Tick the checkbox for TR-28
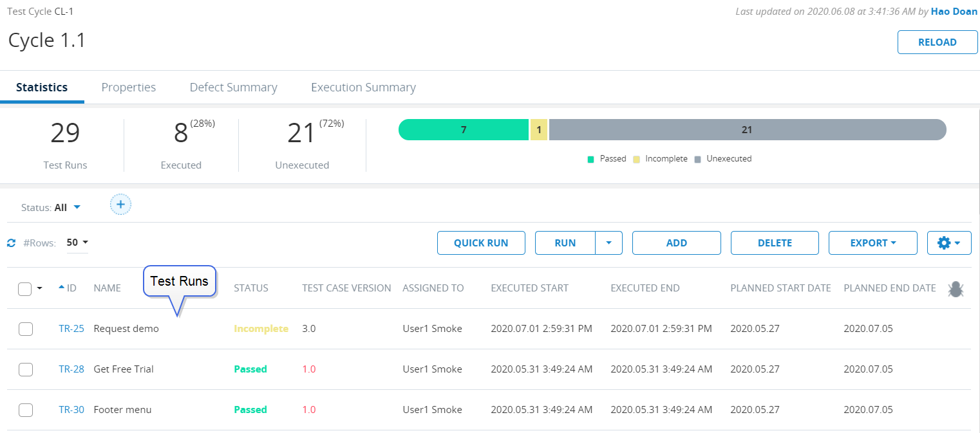The width and height of the screenshot is (980, 433). [26, 369]
